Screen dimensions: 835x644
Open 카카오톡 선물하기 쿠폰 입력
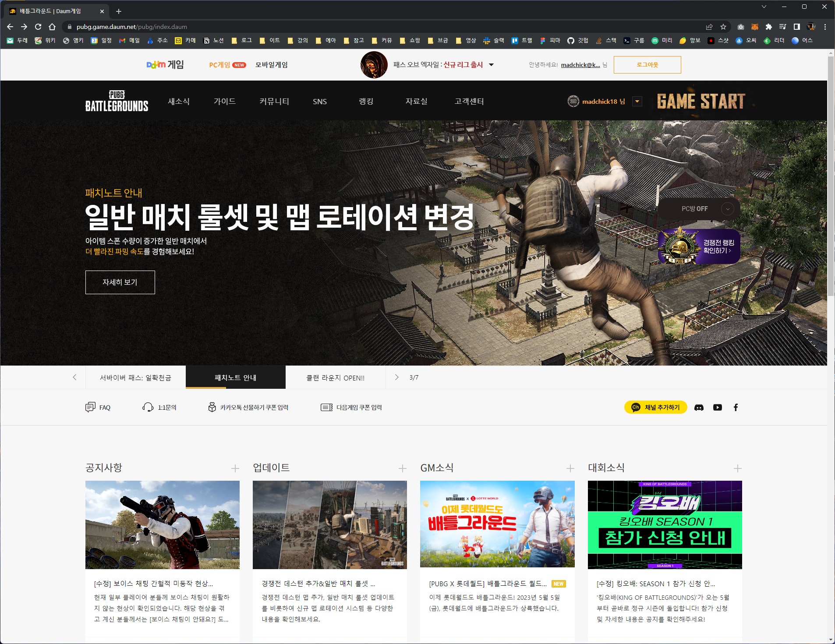(x=248, y=408)
